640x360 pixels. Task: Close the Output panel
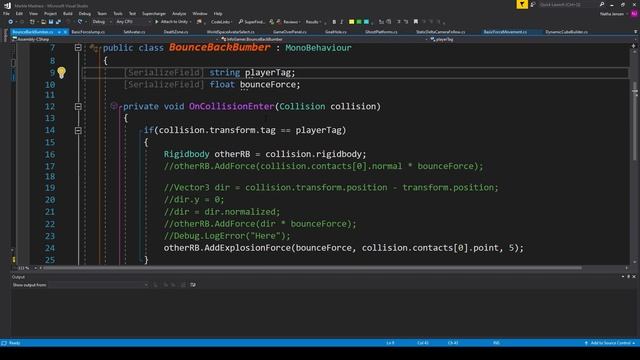click(634, 277)
